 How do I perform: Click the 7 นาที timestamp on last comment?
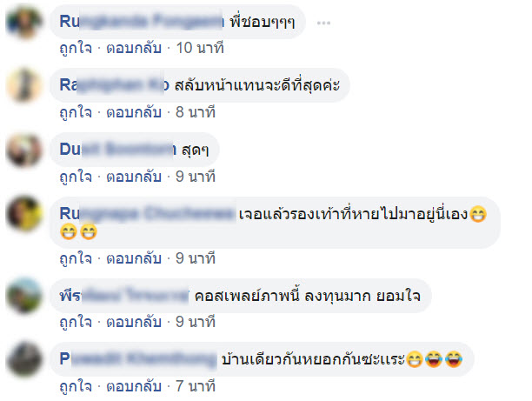(x=196, y=386)
